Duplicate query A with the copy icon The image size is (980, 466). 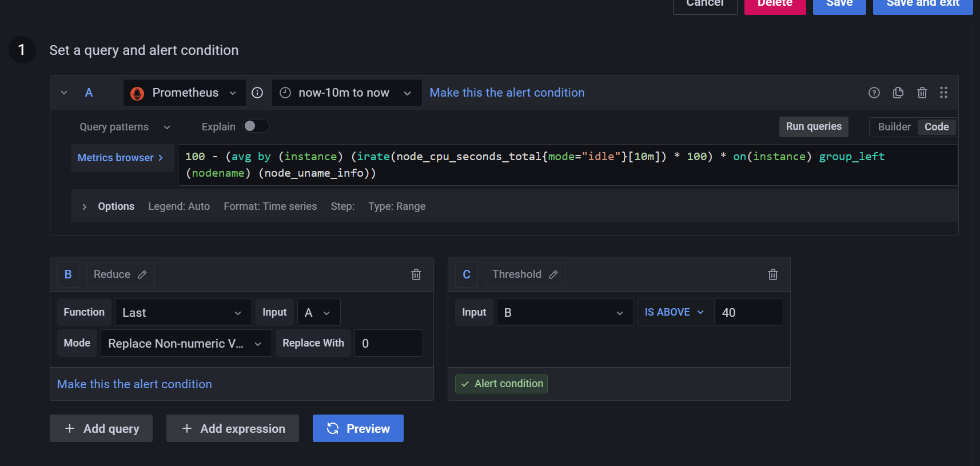point(898,93)
